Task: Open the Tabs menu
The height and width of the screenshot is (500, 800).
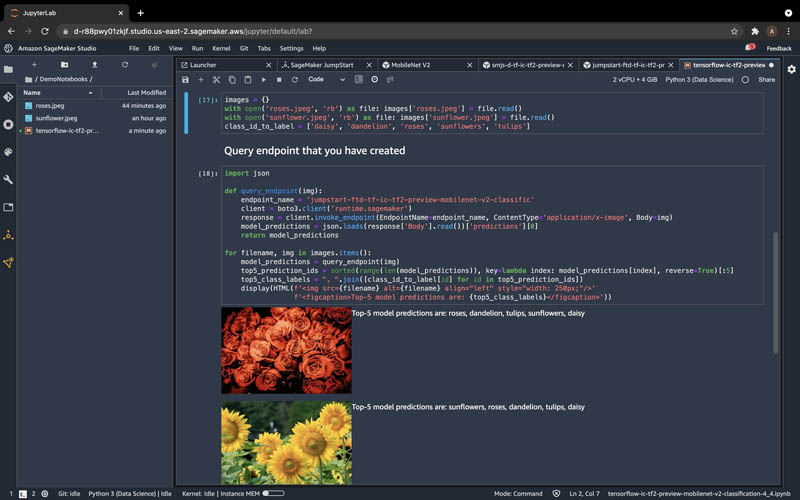Action: pos(264,48)
